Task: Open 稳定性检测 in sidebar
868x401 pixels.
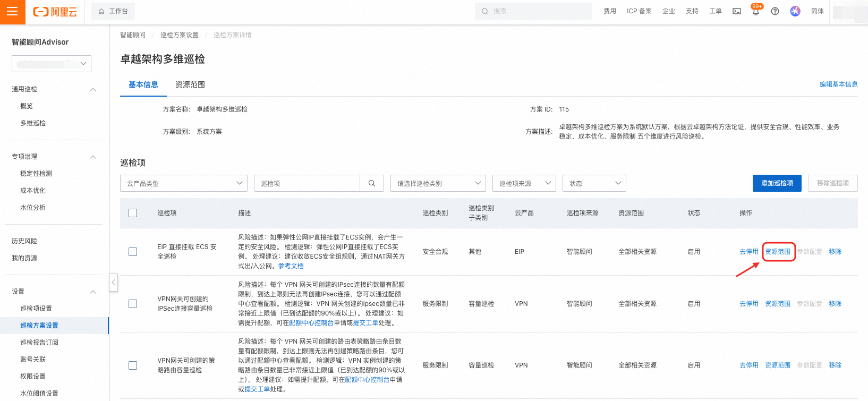Action: pos(36,174)
